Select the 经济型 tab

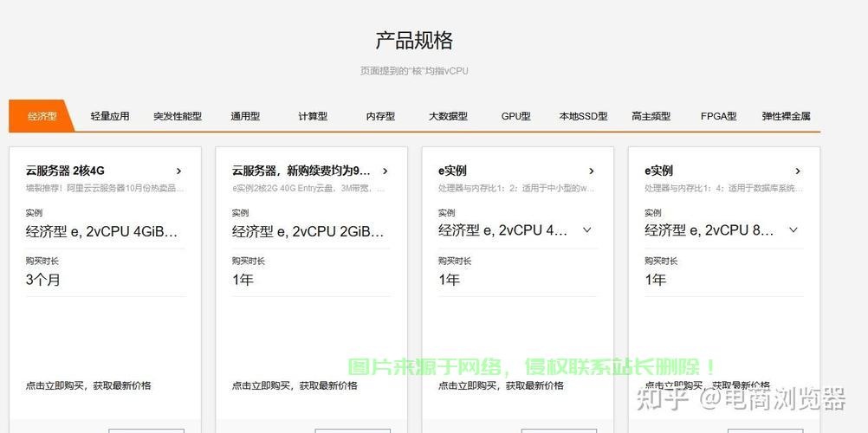click(x=42, y=116)
